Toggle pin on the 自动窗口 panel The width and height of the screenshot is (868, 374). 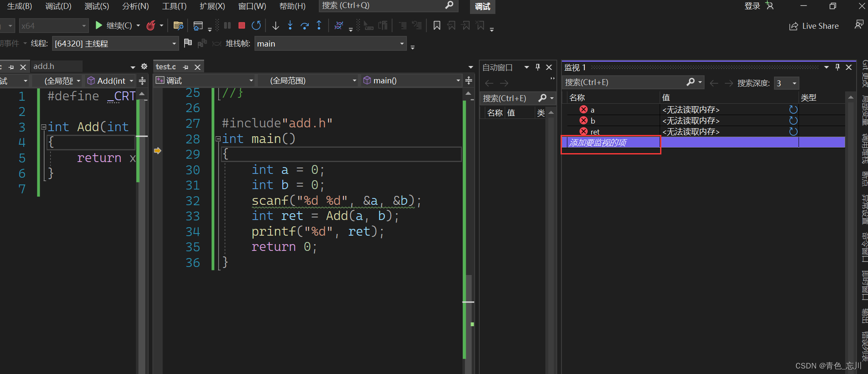pos(538,67)
